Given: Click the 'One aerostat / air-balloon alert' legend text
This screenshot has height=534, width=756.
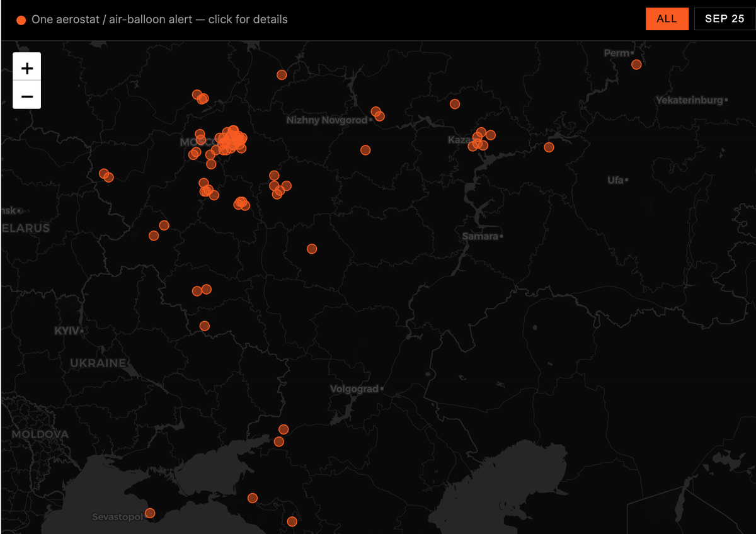Looking at the screenshot, I should tap(159, 20).
